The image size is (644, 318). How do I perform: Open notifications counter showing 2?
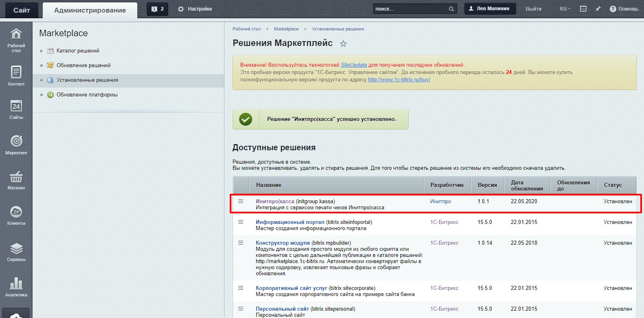(158, 9)
